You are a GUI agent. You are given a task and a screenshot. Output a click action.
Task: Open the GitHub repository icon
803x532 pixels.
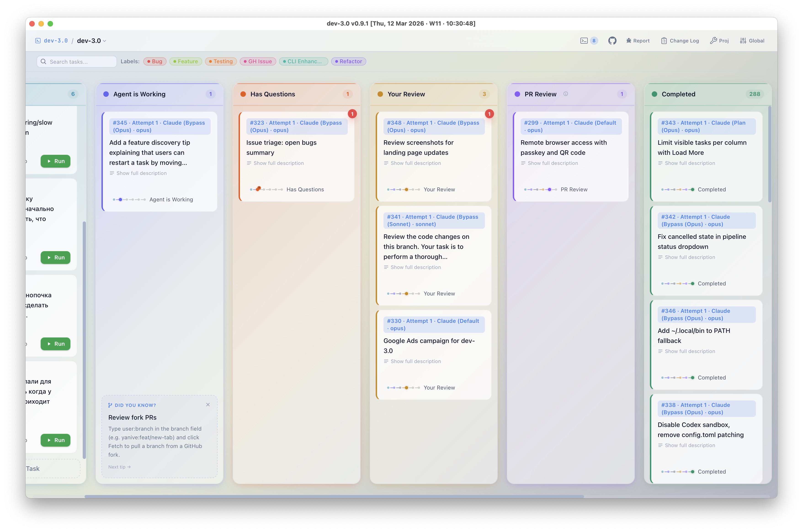[x=612, y=40]
